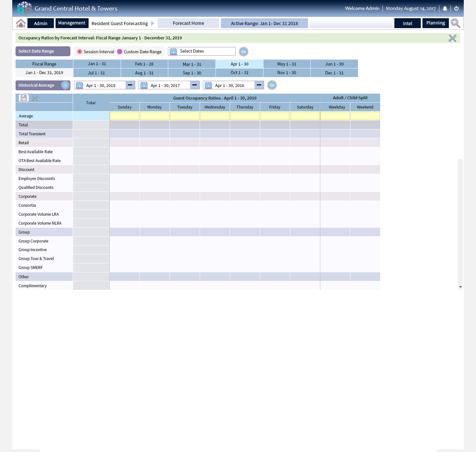Open calendar for Apr 1 - 30, 2017
Viewport: 476px width, 452px height.
tap(144, 85)
